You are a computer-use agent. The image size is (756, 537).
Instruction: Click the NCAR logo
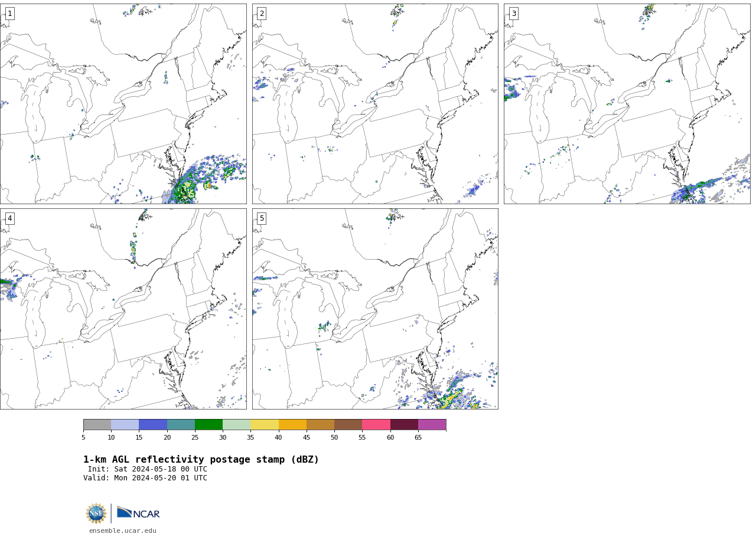coord(138,513)
